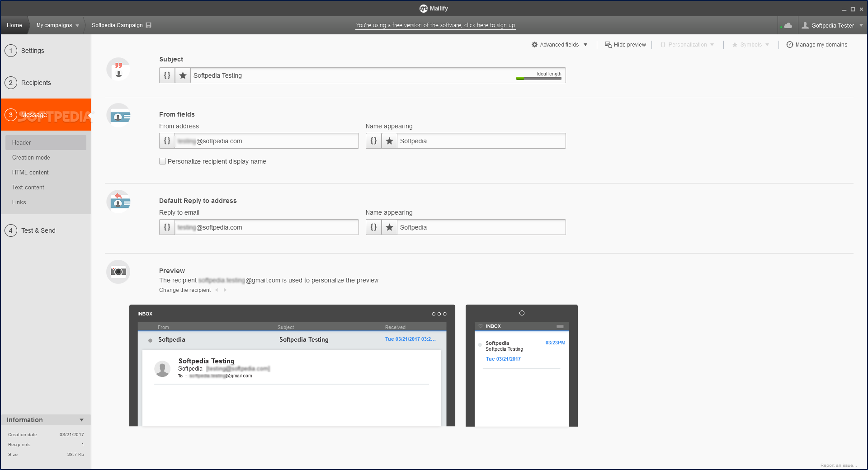Screen dimensions: 868x470
Task: Click the Reply to address icon
Action: click(x=118, y=202)
